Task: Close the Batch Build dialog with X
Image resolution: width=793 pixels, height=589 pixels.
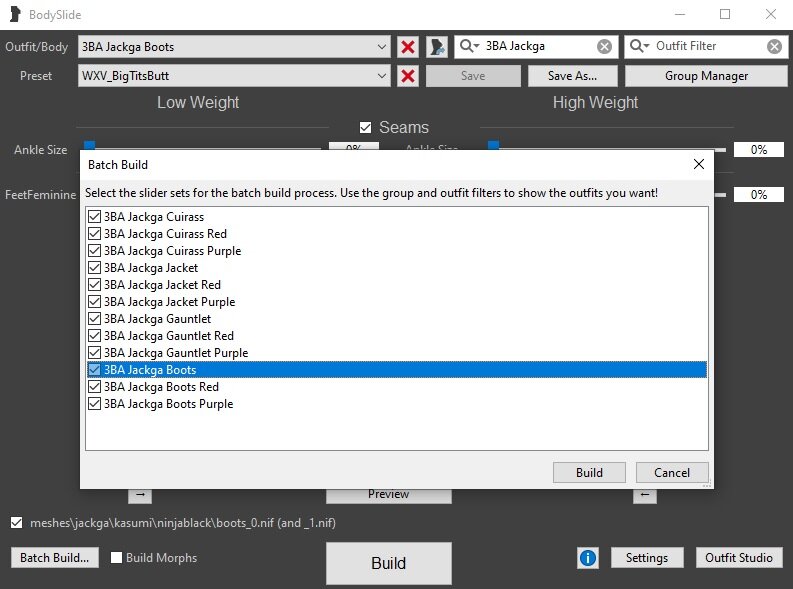Action: point(699,164)
